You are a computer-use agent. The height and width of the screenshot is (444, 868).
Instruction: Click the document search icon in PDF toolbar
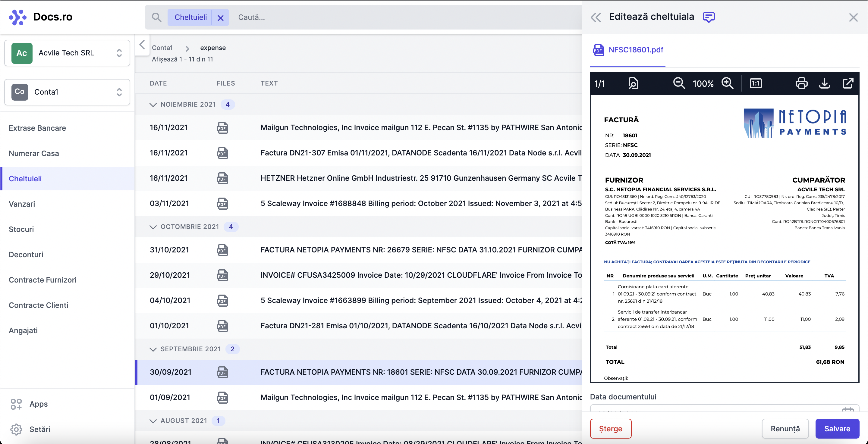[x=633, y=83]
